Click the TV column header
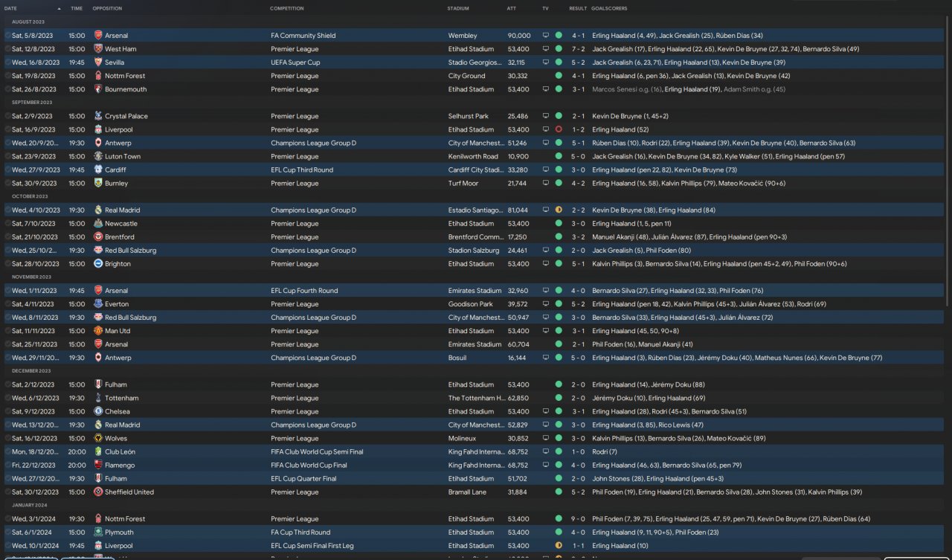The height and width of the screenshot is (560, 952). click(545, 8)
